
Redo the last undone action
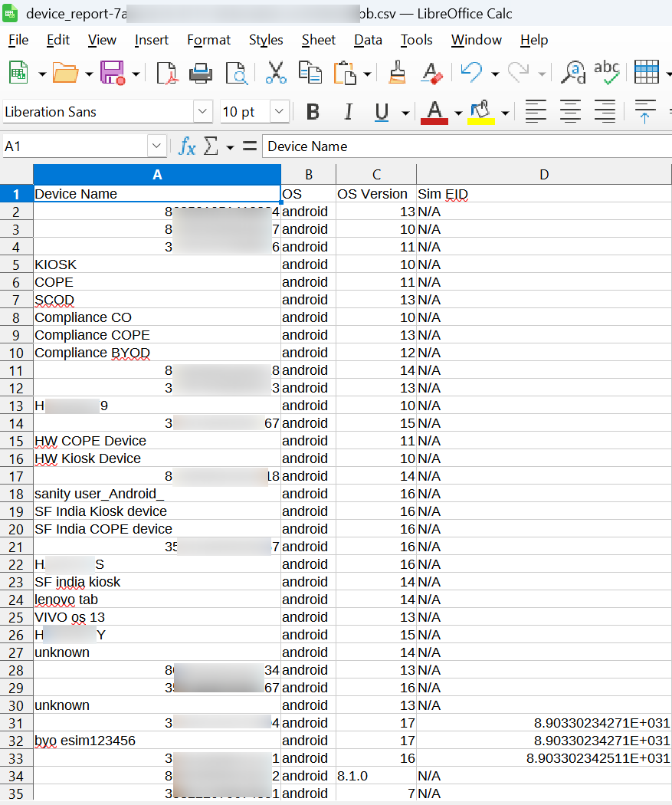coord(518,72)
